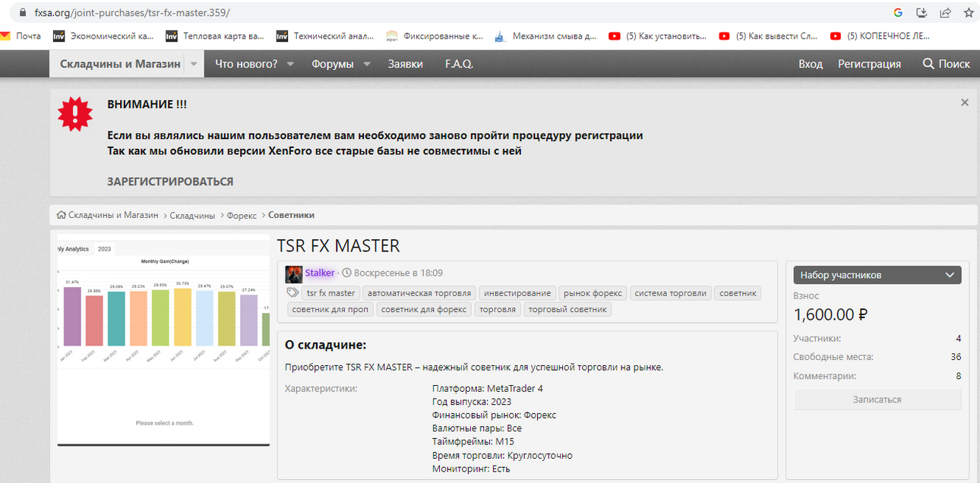Image resolution: width=980 pixels, height=483 pixels.
Task: Click Мониторинг: Есть text
Action: pyautogui.click(x=471, y=469)
